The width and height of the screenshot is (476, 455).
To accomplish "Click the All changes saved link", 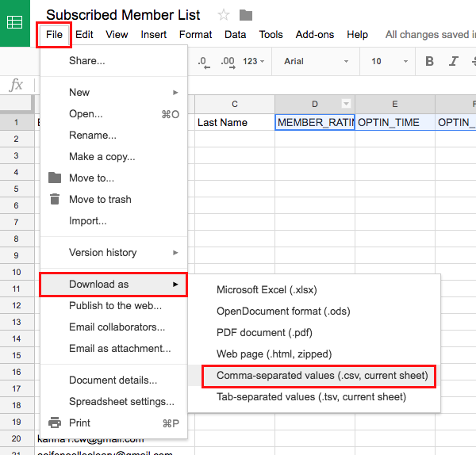I will pyautogui.click(x=430, y=35).
